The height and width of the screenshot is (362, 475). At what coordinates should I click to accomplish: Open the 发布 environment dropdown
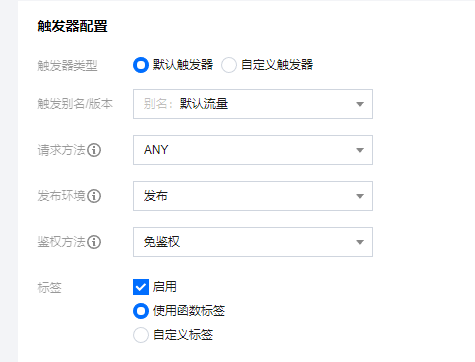coord(253,196)
